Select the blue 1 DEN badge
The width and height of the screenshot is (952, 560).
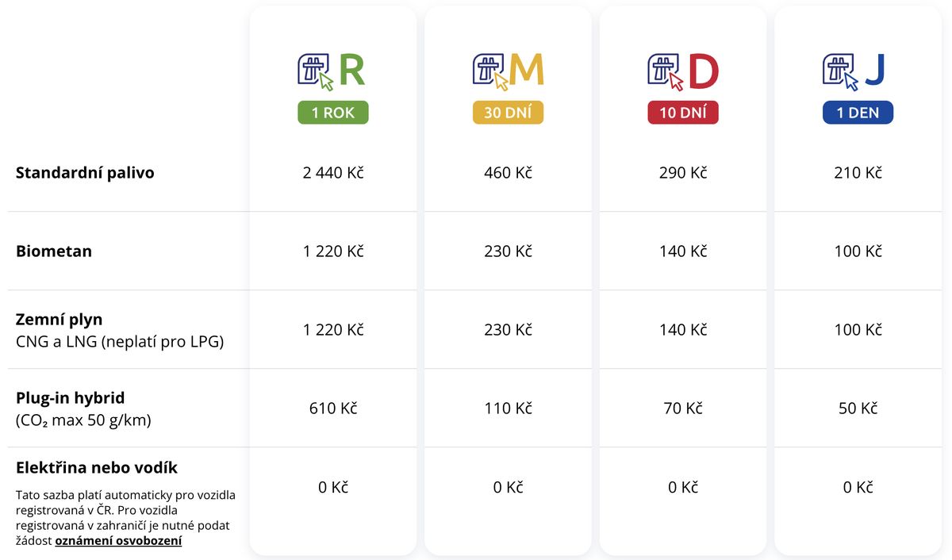pyautogui.click(x=858, y=113)
